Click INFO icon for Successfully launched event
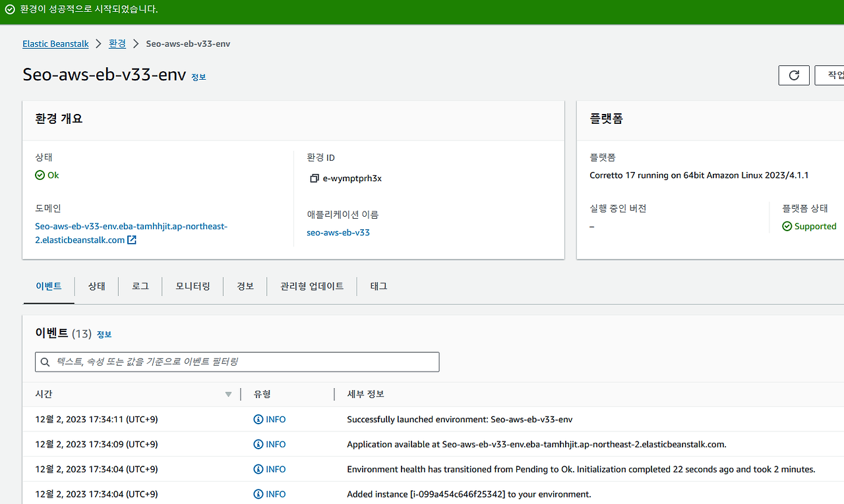844x504 pixels. click(x=258, y=420)
